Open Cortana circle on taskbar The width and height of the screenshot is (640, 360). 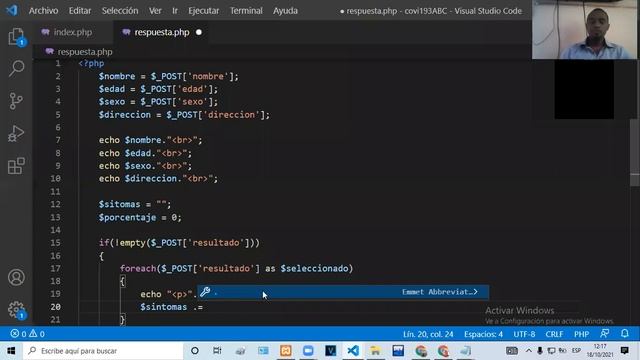point(195,351)
